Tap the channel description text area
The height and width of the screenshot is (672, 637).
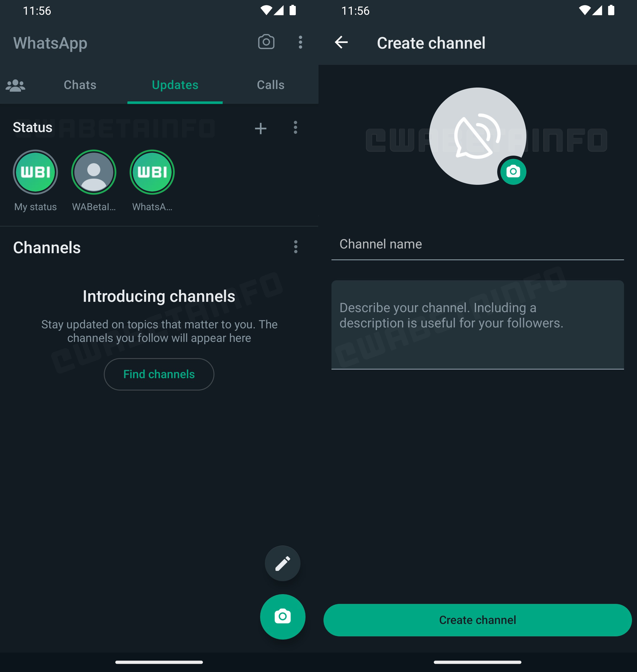pos(477,323)
